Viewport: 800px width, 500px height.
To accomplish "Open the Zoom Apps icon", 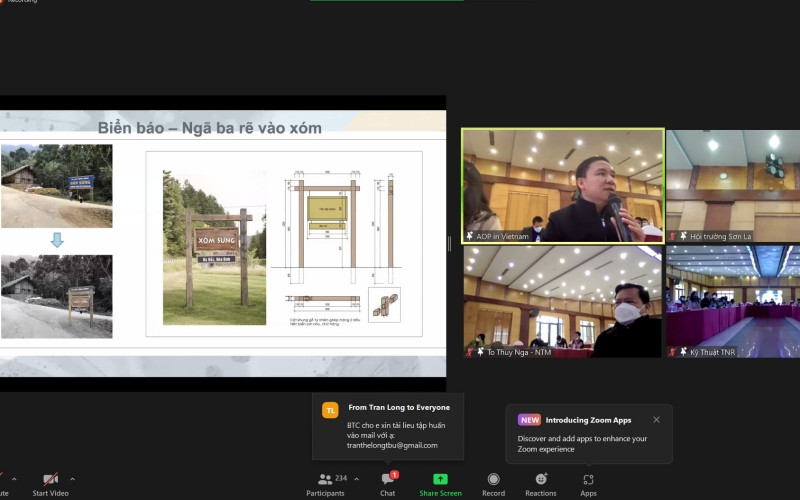I will point(588,480).
